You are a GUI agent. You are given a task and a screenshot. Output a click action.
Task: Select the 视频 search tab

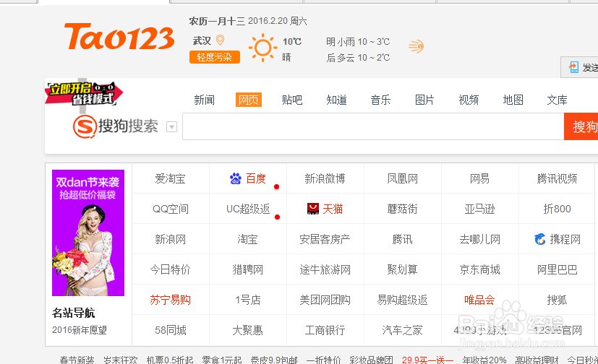pos(469,100)
